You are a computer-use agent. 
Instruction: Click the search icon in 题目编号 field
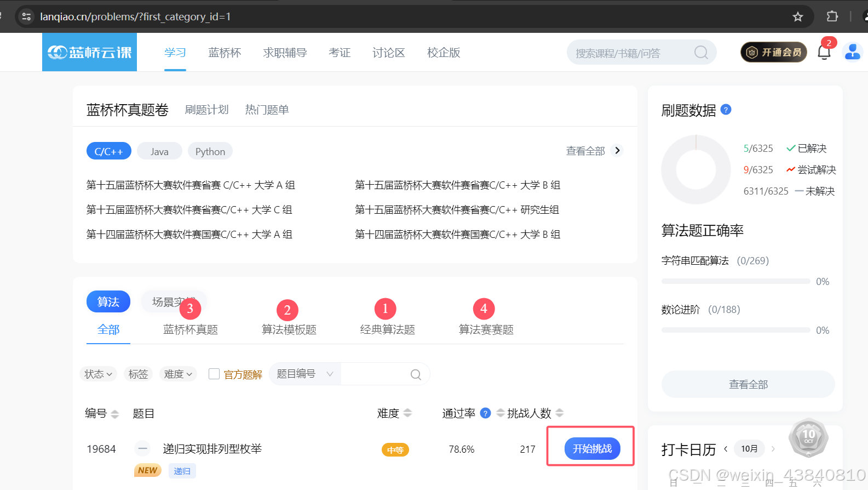coord(416,374)
